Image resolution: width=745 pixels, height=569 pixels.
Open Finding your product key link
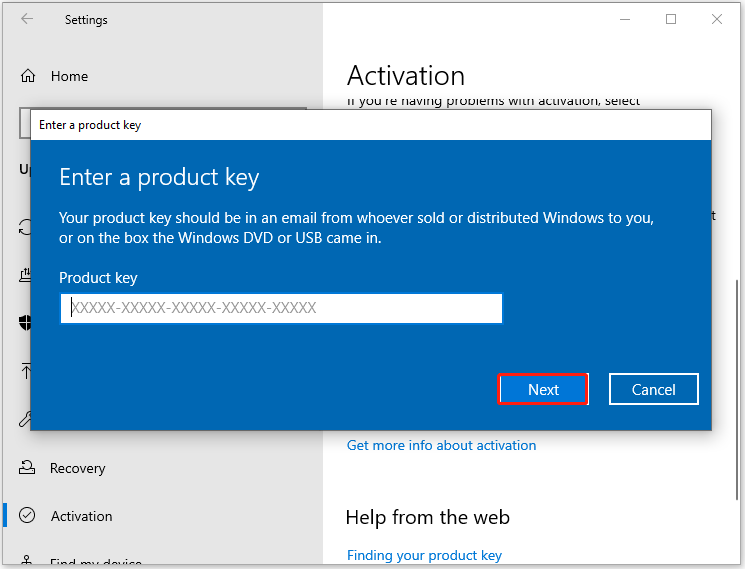tap(424, 555)
